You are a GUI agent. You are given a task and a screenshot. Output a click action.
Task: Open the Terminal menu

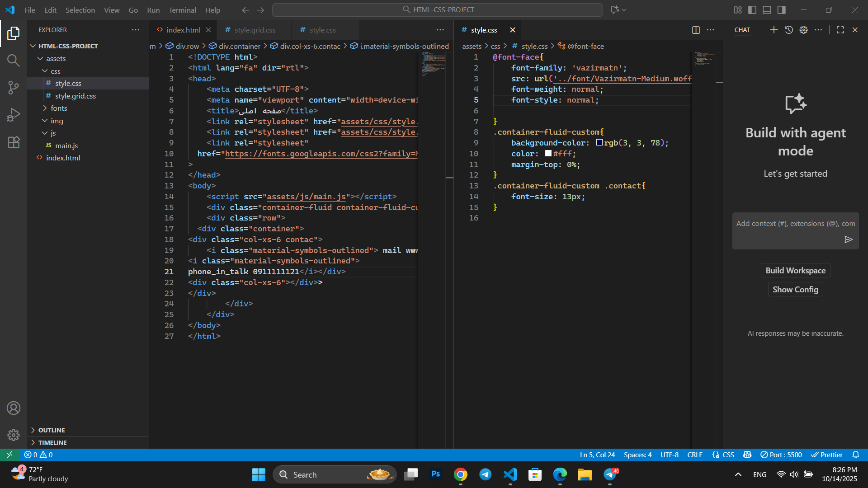point(182,9)
